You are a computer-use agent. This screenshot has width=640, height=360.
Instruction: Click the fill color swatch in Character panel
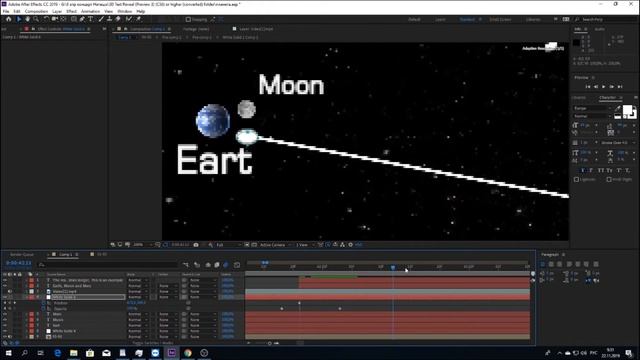click(627, 110)
